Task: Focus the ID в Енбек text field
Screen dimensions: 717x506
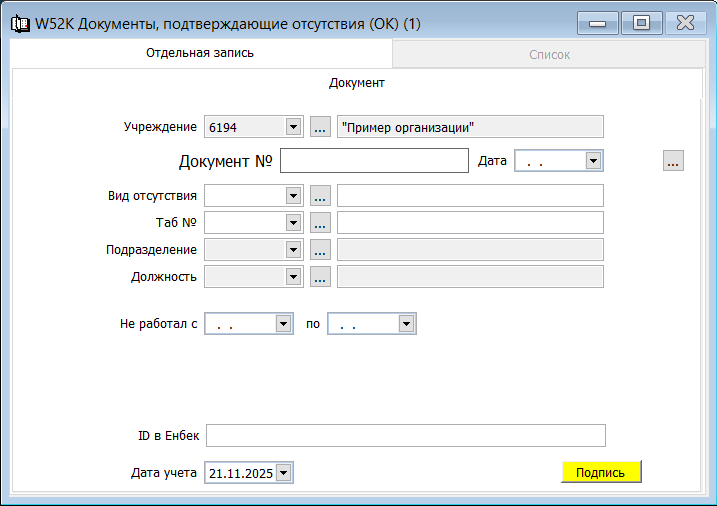Action: click(x=405, y=435)
